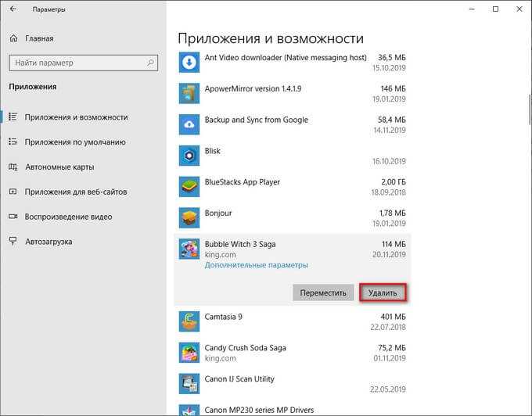This screenshot has height=416, width=532.
Task: Click the Camtasia 9 app icon
Action: click(189, 321)
